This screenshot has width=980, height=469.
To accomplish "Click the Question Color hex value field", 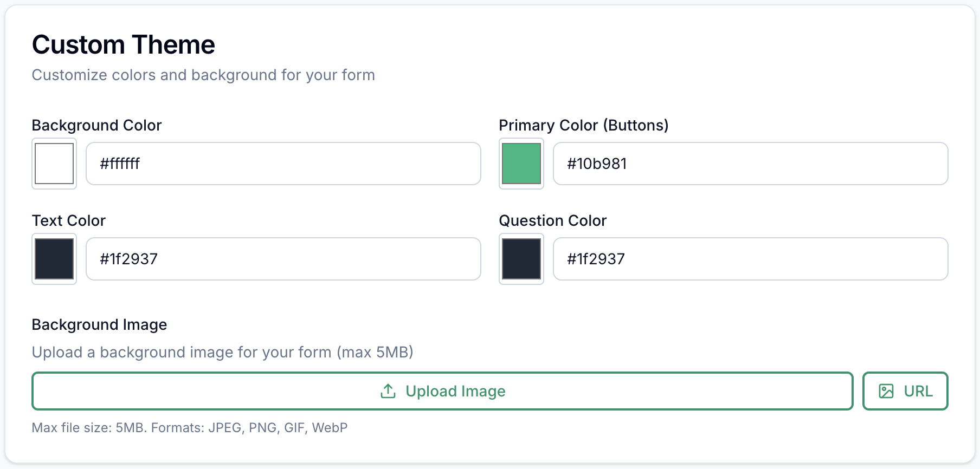I will (750, 259).
